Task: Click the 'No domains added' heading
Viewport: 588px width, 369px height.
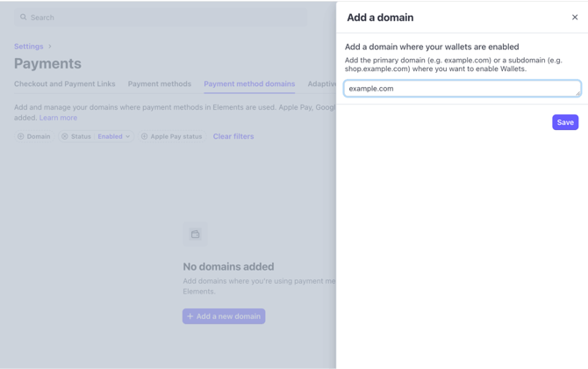Action: [228, 266]
